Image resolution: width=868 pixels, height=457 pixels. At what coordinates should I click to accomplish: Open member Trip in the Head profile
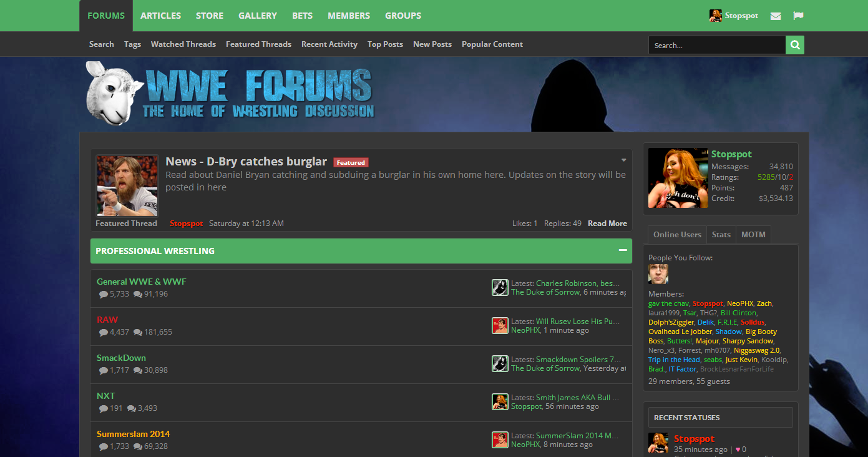pyautogui.click(x=674, y=360)
